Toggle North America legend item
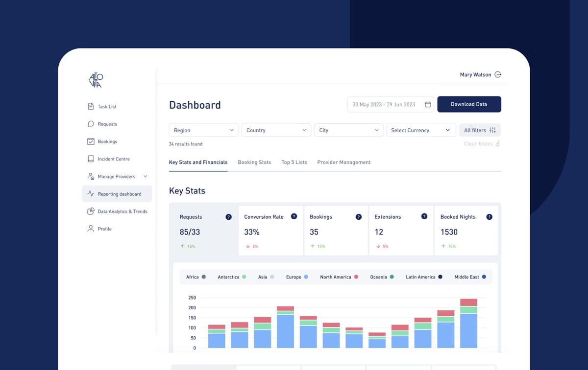The height and width of the screenshot is (370, 588). (x=339, y=277)
